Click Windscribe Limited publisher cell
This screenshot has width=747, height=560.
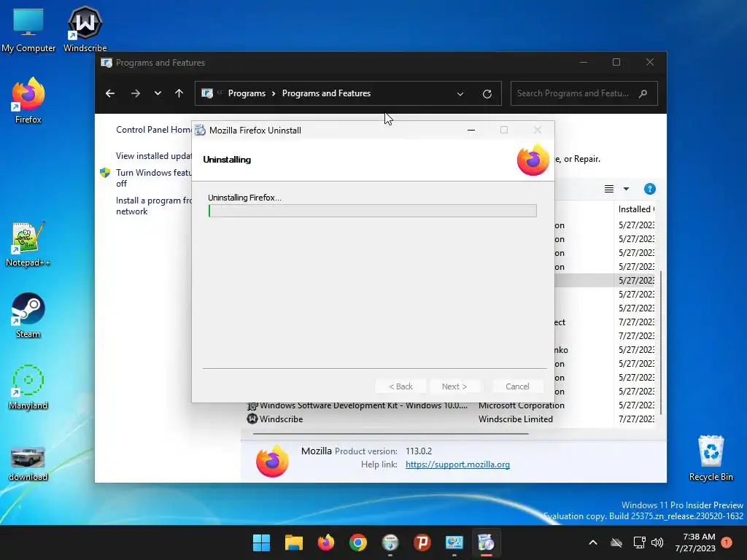tap(516, 419)
